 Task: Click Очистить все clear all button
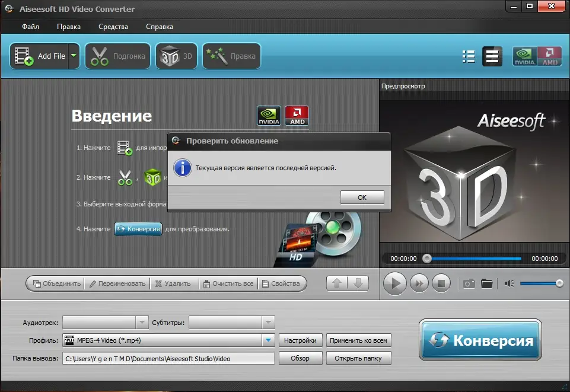(x=228, y=283)
